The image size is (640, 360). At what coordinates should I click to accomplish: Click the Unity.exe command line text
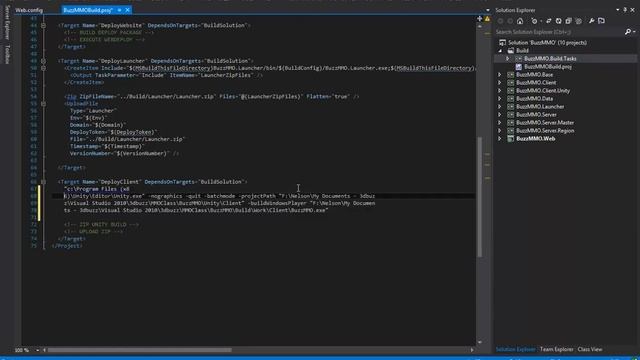[x=219, y=200]
